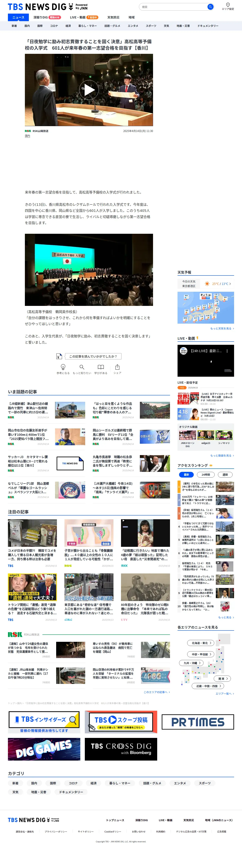The width and height of the screenshot is (242, 868).
Task: Select the ニュース tab
Action: 18,17
